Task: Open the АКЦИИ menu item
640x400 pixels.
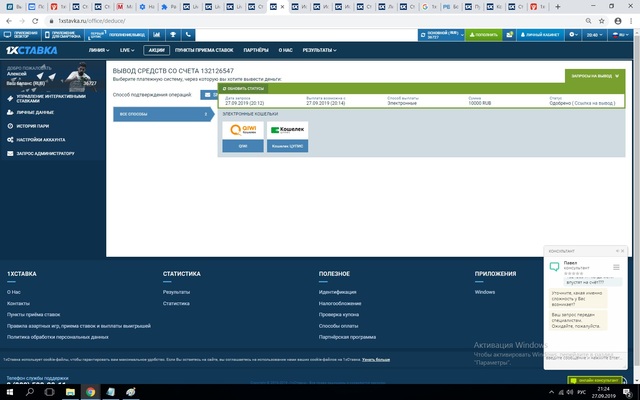Action: pos(156,50)
